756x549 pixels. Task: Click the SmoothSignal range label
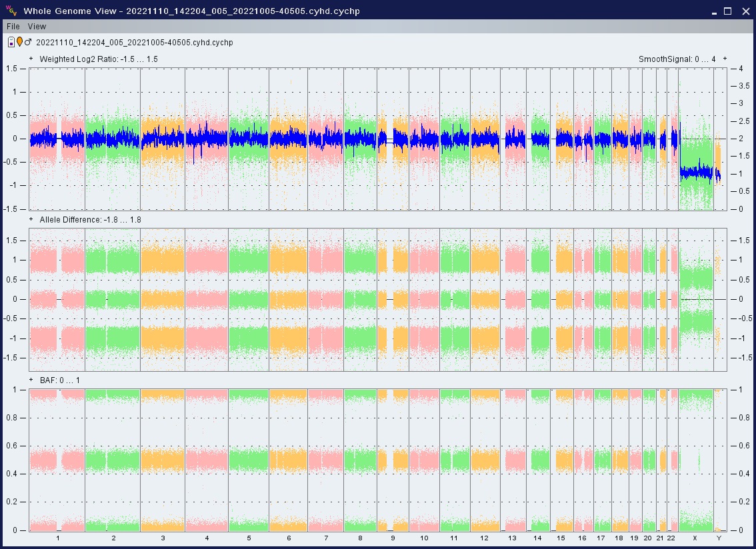click(x=677, y=59)
